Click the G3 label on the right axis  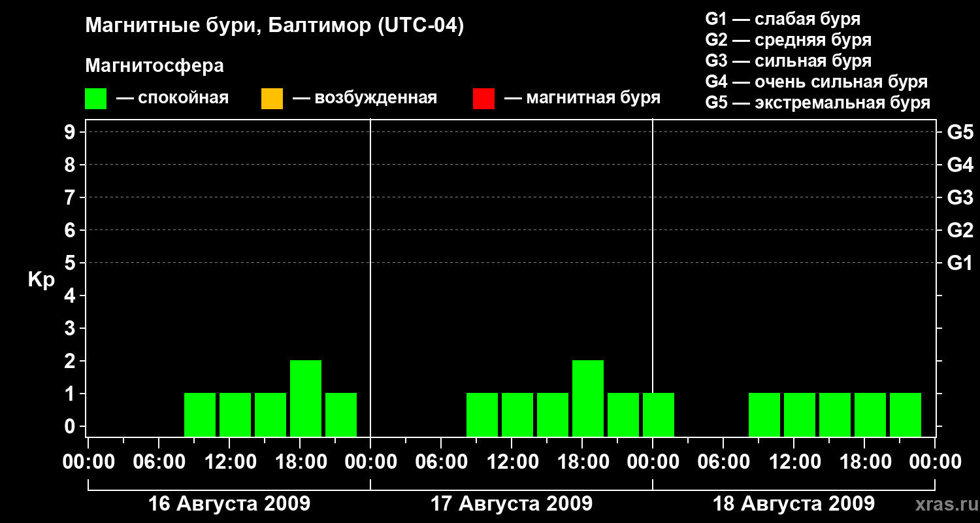[x=960, y=197]
